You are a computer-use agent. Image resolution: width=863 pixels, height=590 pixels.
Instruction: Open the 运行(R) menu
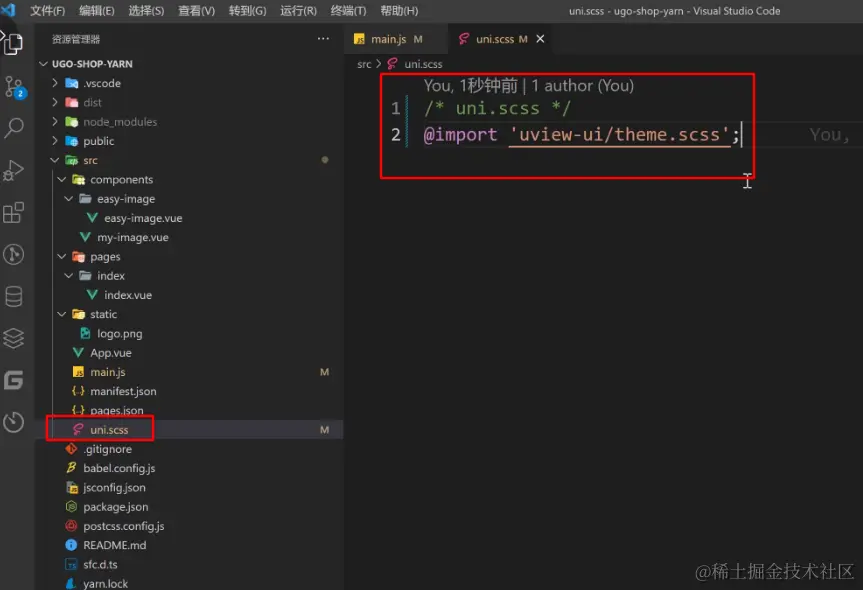298,10
